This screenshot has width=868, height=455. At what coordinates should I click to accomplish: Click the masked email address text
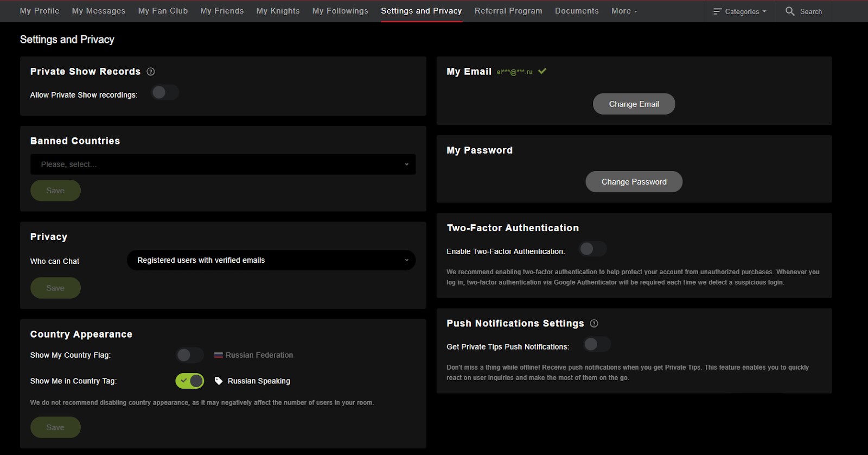click(514, 72)
